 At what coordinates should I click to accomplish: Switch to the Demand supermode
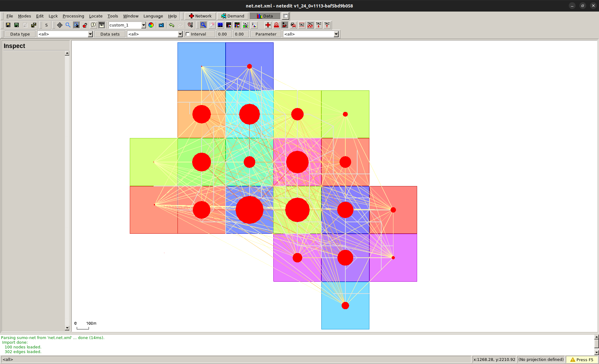point(233,16)
